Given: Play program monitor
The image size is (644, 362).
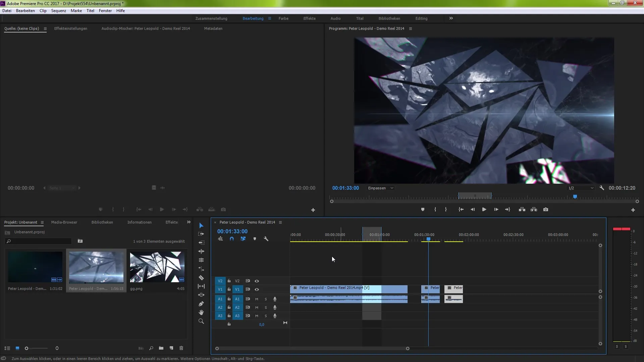Looking at the screenshot, I should [484, 209].
